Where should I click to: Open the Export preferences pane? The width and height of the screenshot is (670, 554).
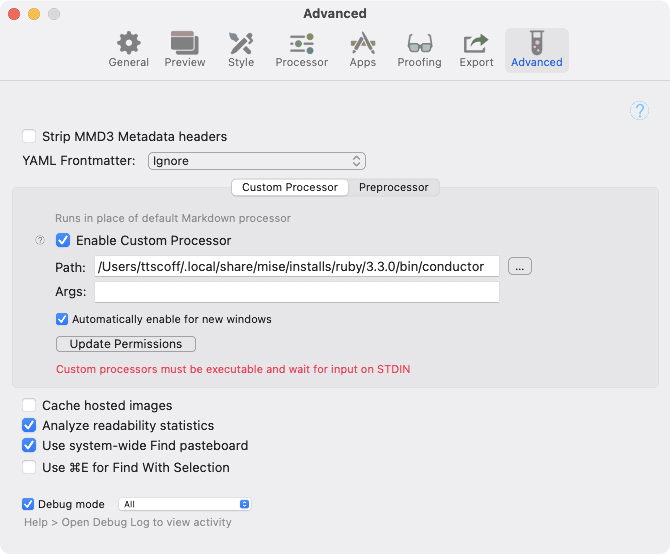pyautogui.click(x=476, y=50)
